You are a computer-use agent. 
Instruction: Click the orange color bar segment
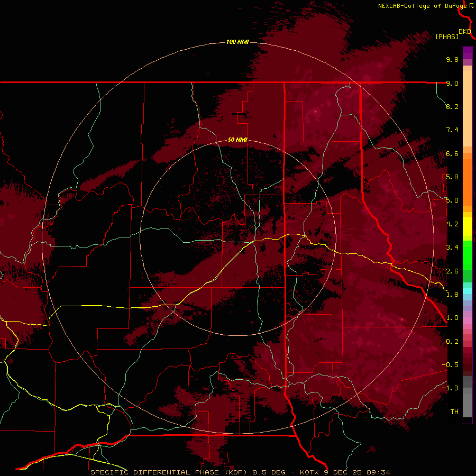pos(467,182)
